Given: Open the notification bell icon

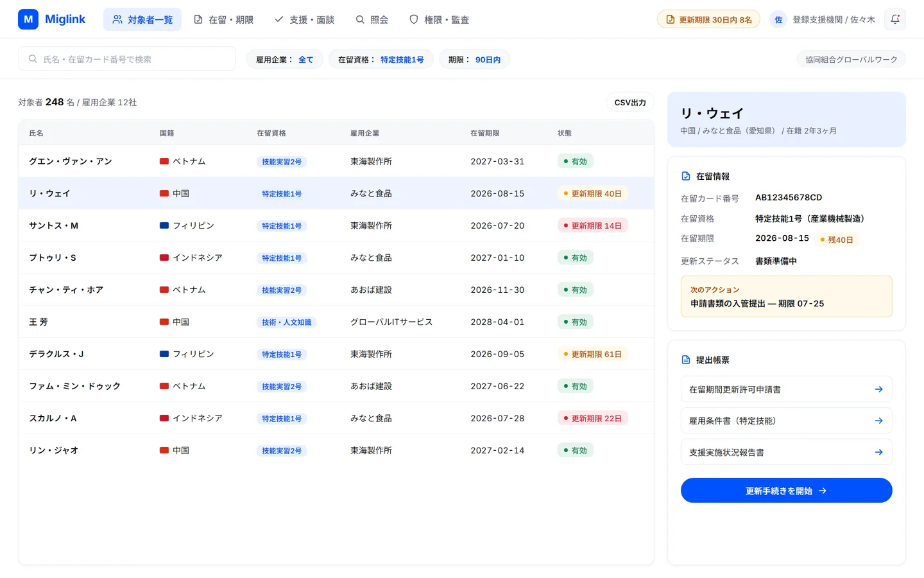Looking at the screenshot, I should coord(895,19).
